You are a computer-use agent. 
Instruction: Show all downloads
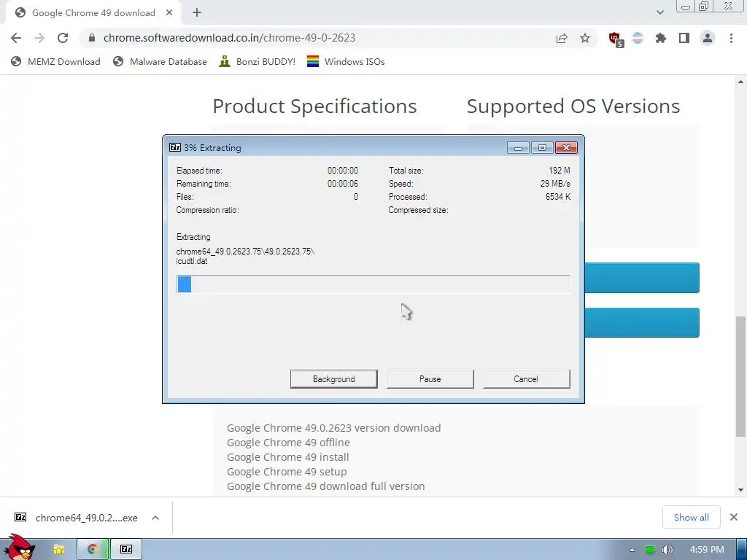pyautogui.click(x=692, y=517)
